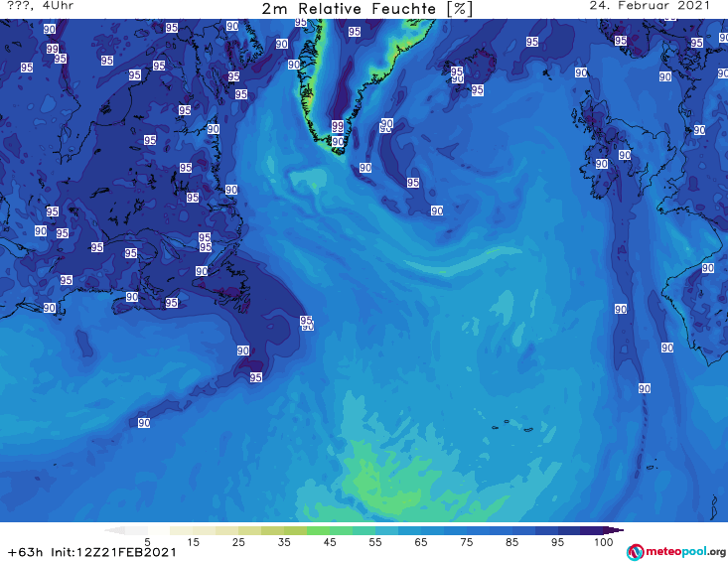Click the colorbar label '100'
The height and width of the screenshot is (562, 728).
603,542
